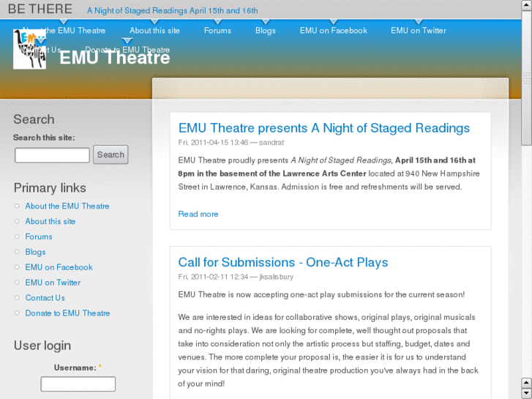Click the EMU Theatre site title
Viewport: 532px width, 399px height.
click(x=115, y=57)
